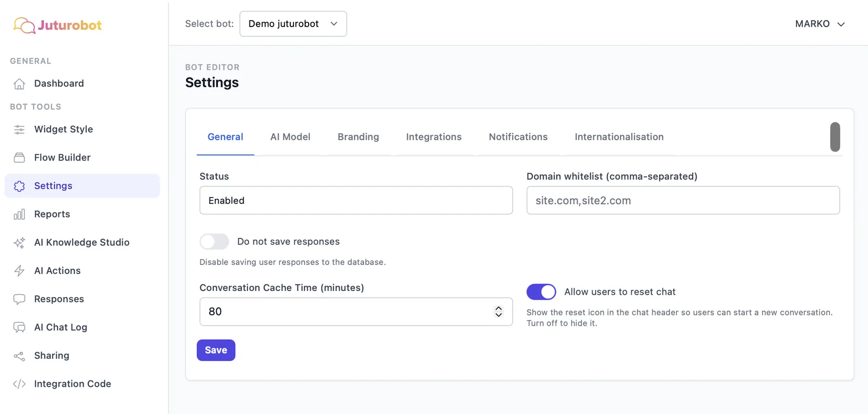Click the AI Actions lightning icon

click(x=20, y=271)
